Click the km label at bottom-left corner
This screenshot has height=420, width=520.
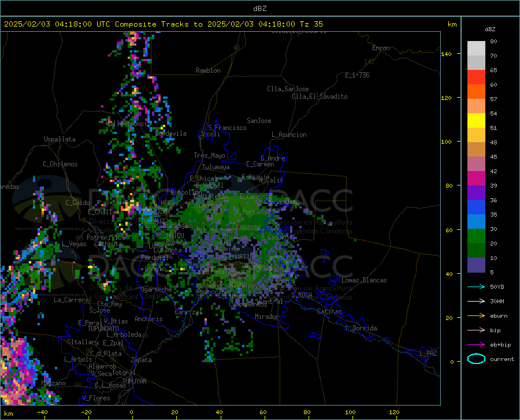tap(8, 414)
